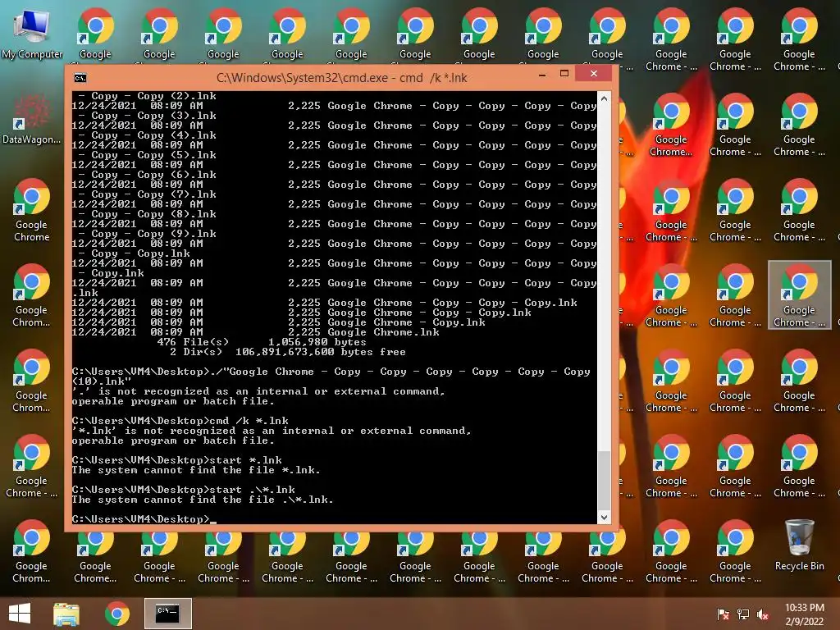840x630 pixels.
Task: Click the highlighted Google Chrome desktop shortcut
Action: click(799, 295)
